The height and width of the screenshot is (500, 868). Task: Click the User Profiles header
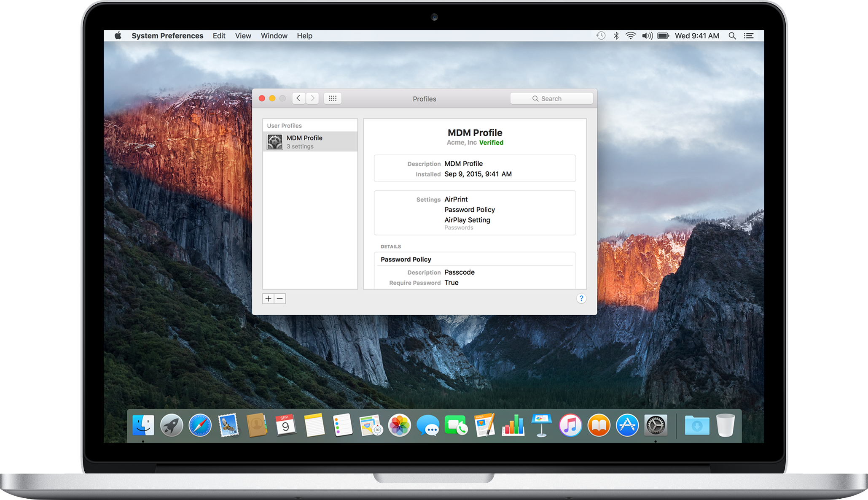[284, 126]
